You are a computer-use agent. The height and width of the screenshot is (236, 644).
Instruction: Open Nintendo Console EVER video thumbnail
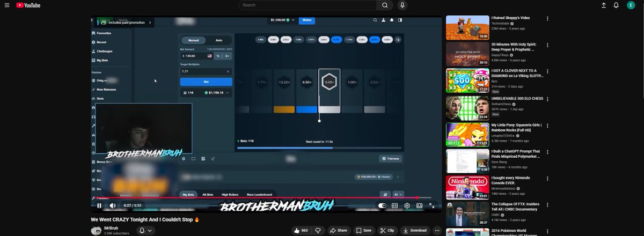coord(467,187)
